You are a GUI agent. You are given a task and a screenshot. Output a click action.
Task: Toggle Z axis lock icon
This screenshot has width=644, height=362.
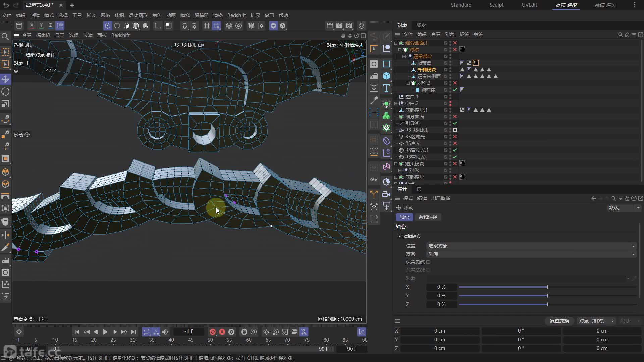(x=50, y=26)
